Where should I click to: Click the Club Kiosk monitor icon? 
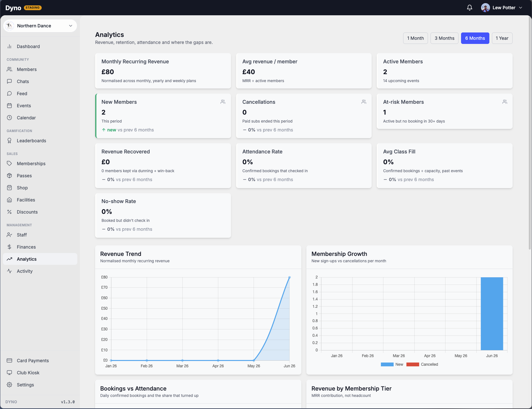click(10, 373)
